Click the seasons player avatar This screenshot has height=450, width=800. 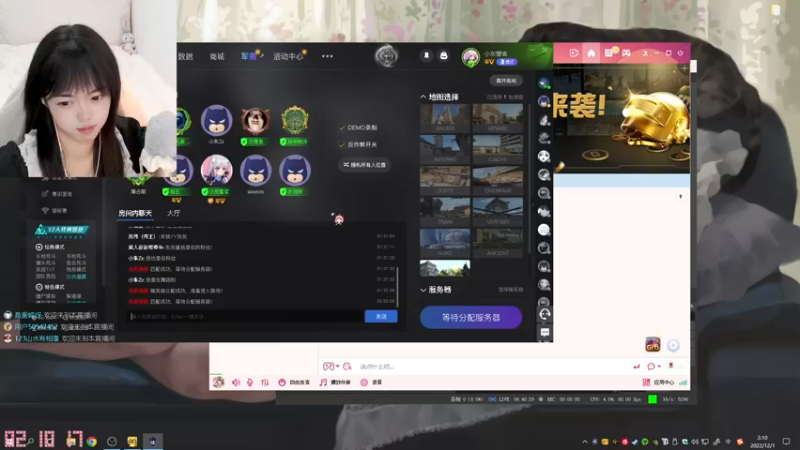pos(255,170)
